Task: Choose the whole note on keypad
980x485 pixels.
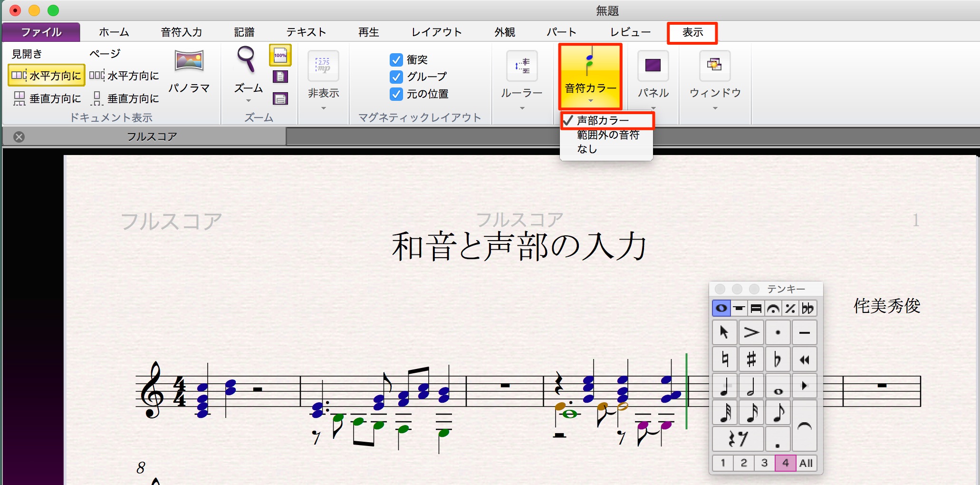Action: coord(778,386)
